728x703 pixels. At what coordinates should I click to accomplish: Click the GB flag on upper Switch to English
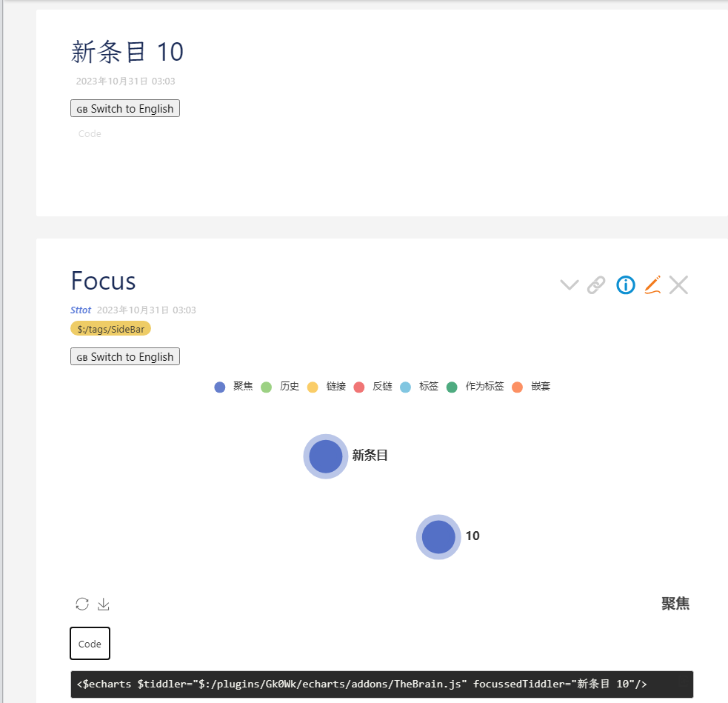(x=81, y=108)
